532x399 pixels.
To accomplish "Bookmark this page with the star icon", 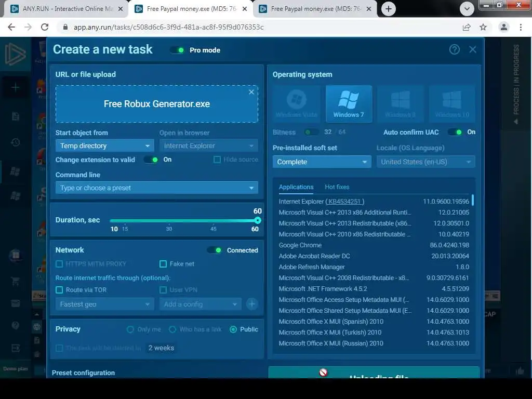I will click(x=483, y=27).
